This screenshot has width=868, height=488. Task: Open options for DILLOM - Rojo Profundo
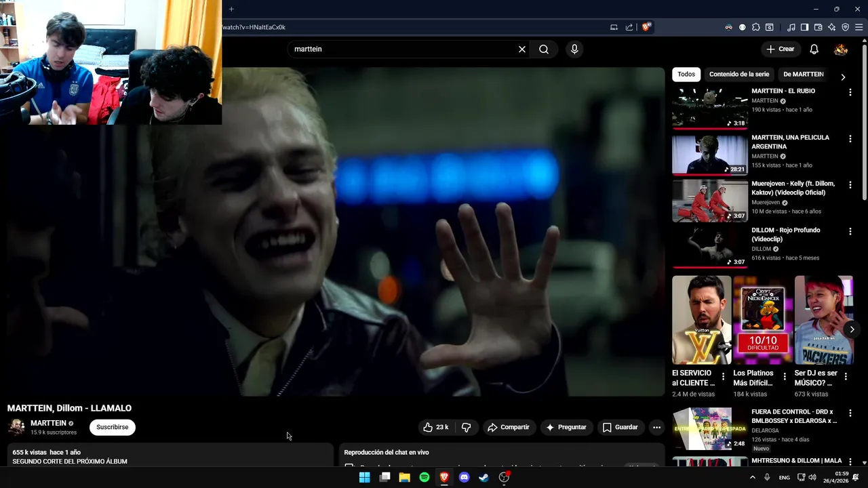[850, 232]
